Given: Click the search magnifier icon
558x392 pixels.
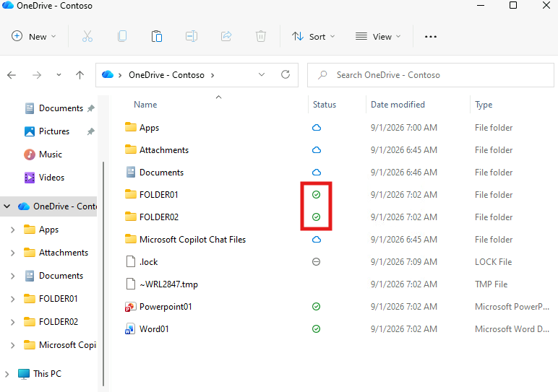Looking at the screenshot, I should click(x=322, y=75).
